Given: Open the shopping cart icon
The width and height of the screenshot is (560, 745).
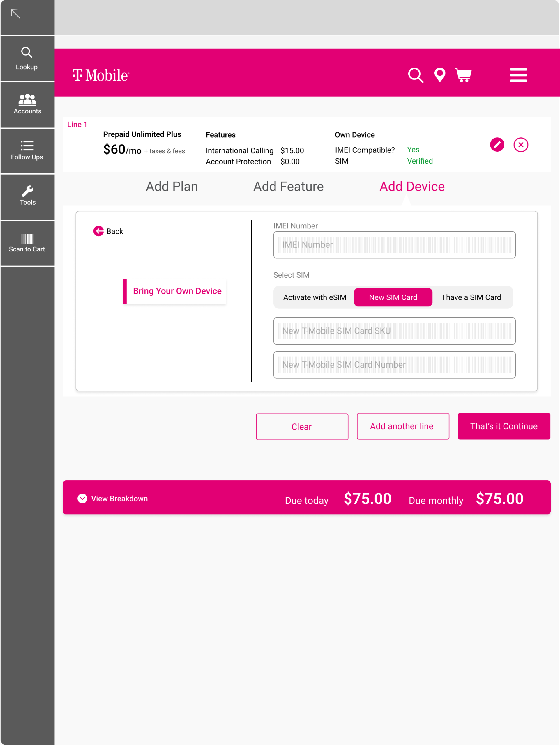Looking at the screenshot, I should [x=463, y=75].
